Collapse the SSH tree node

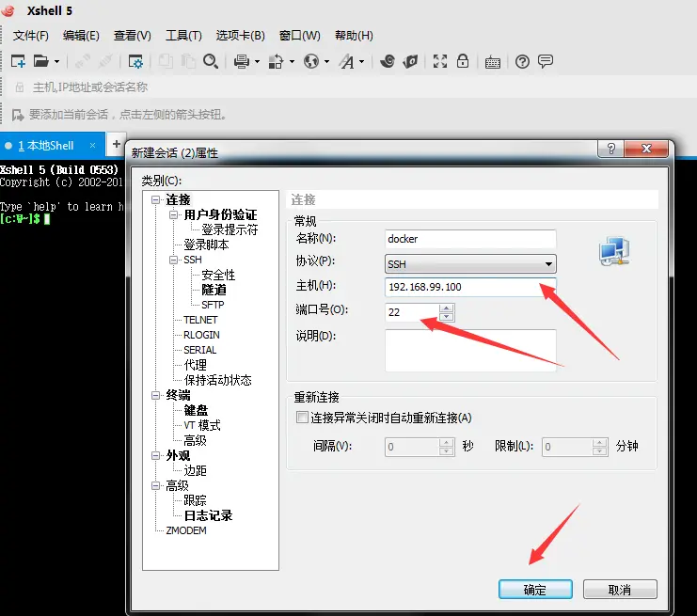click(x=173, y=260)
